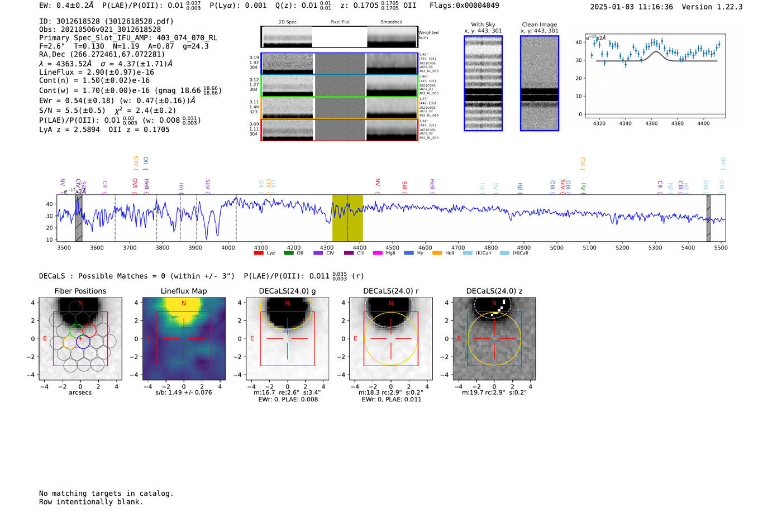Image resolution: width=782 pixels, height=532 pixels.
Task: Click the orange-bordered 2D spectrum row
Action: (x=340, y=108)
